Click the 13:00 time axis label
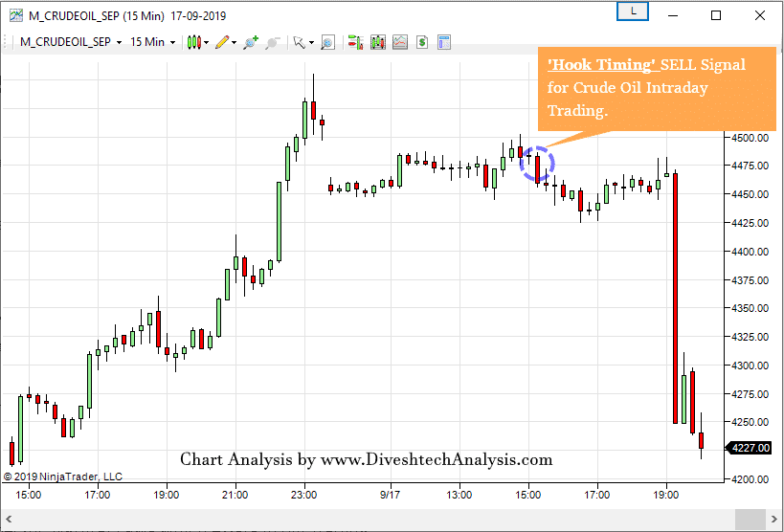Screen dimensions: 784x532 [459, 496]
